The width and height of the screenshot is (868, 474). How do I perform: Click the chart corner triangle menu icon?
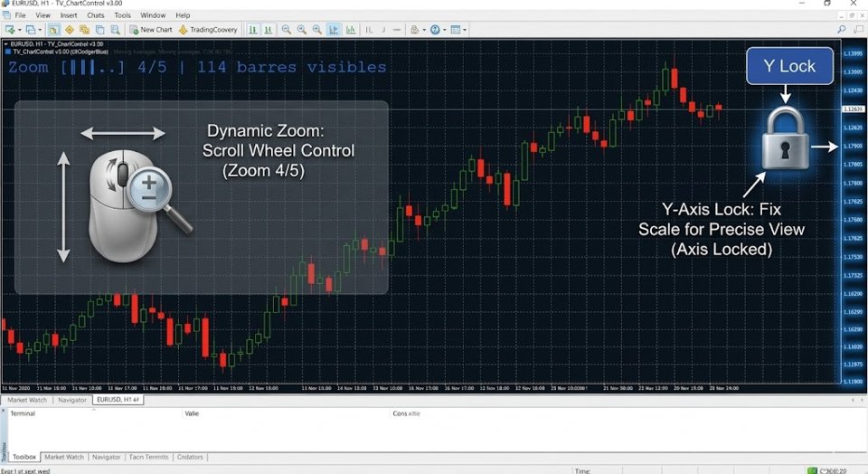point(5,43)
